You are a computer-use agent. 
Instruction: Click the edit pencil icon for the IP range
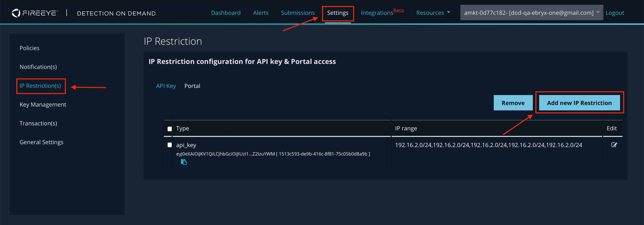614,145
